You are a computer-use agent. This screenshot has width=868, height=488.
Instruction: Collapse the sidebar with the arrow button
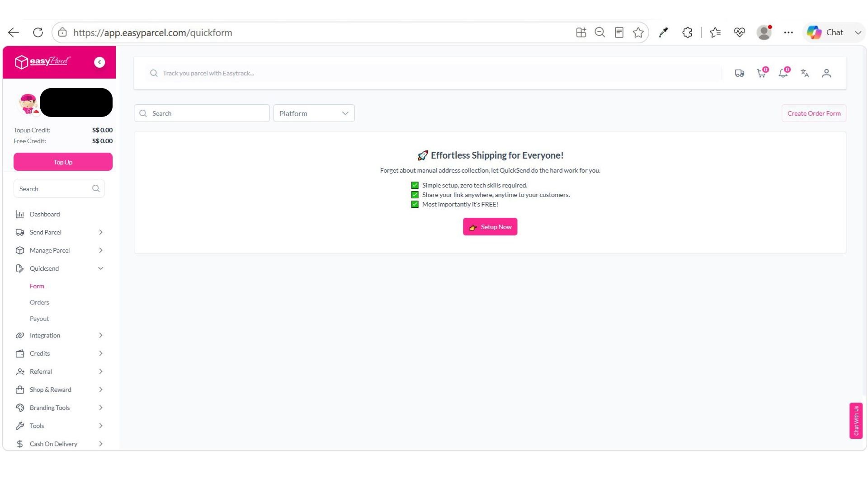point(99,62)
